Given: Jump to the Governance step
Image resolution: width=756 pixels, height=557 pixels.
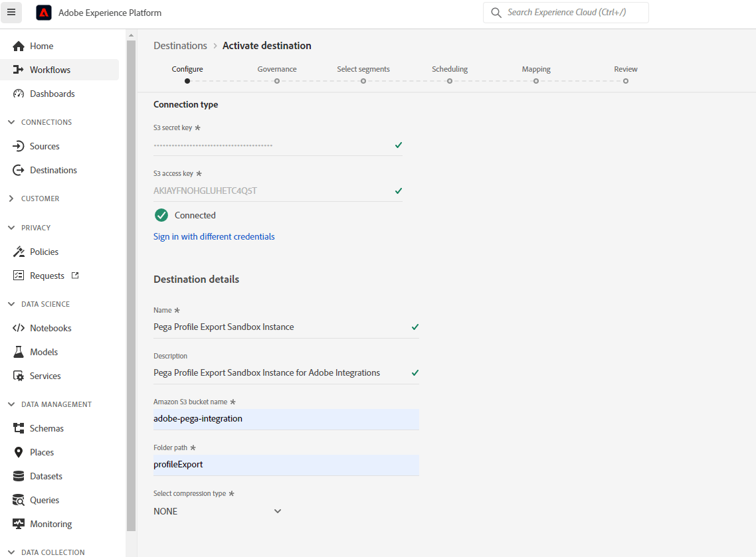Looking at the screenshot, I should coord(276,74).
